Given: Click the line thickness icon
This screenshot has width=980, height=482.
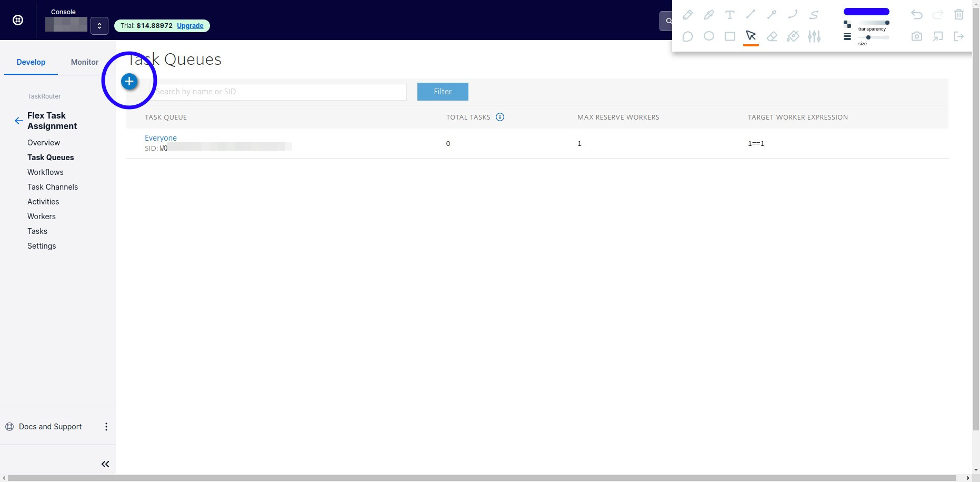Looking at the screenshot, I should [x=847, y=37].
